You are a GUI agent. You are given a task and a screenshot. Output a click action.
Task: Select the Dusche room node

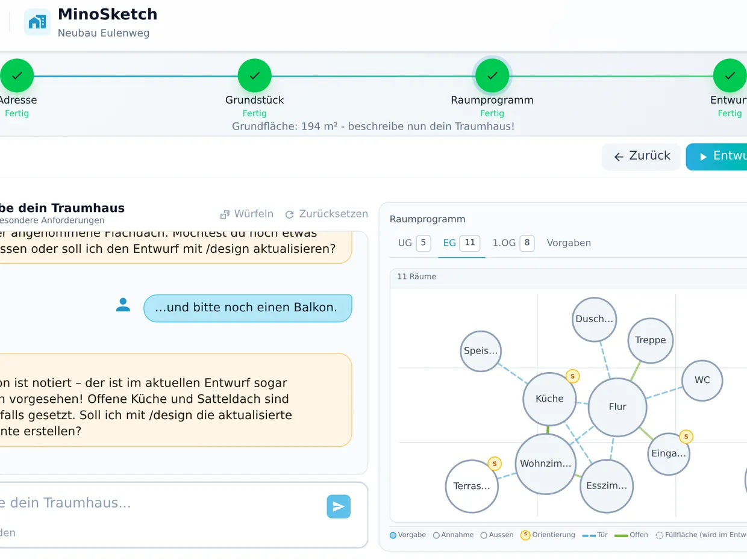[x=595, y=319]
